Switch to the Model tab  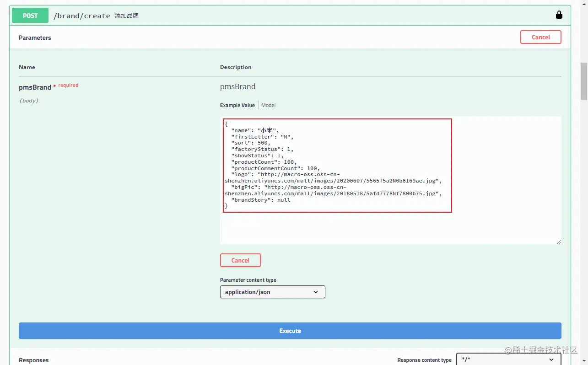pos(268,105)
